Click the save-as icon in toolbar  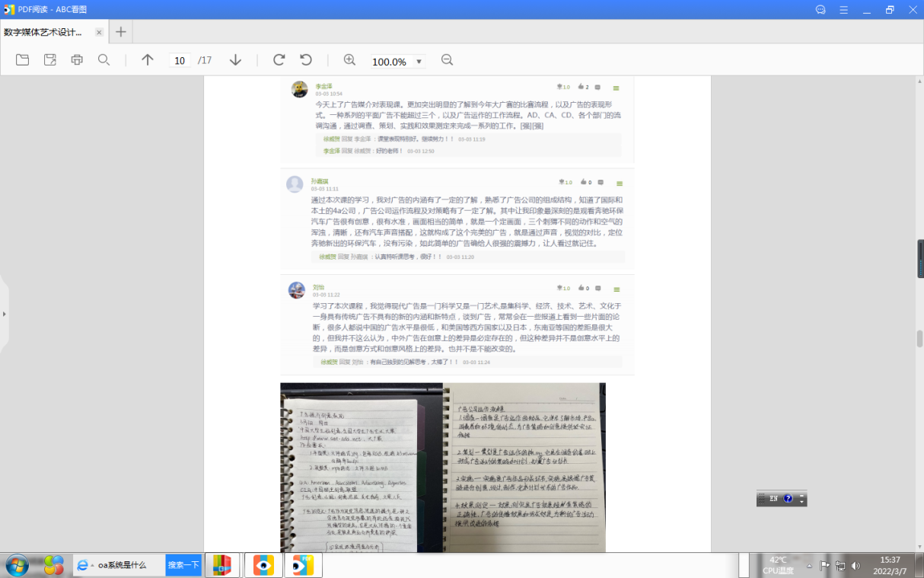click(x=50, y=60)
